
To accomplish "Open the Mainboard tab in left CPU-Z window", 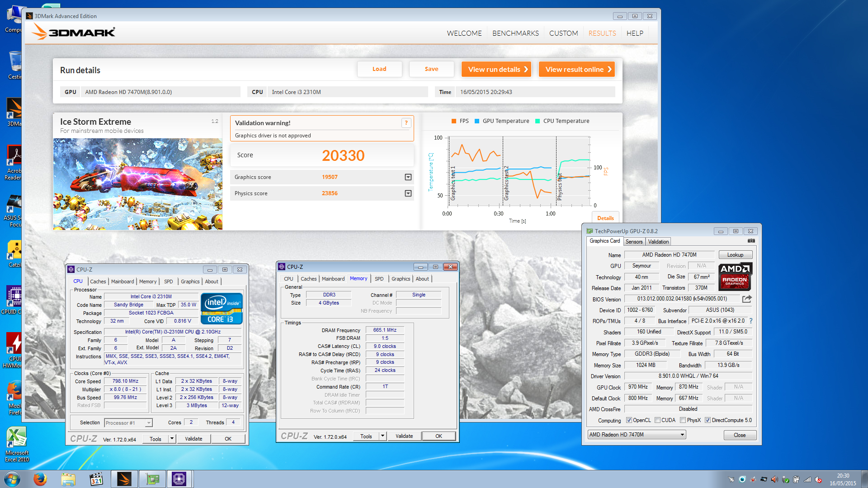I will click(123, 282).
